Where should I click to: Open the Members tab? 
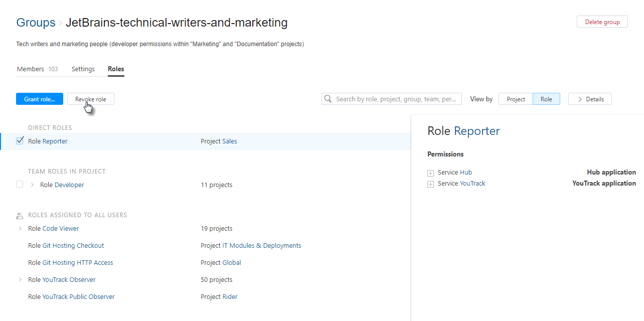click(31, 69)
